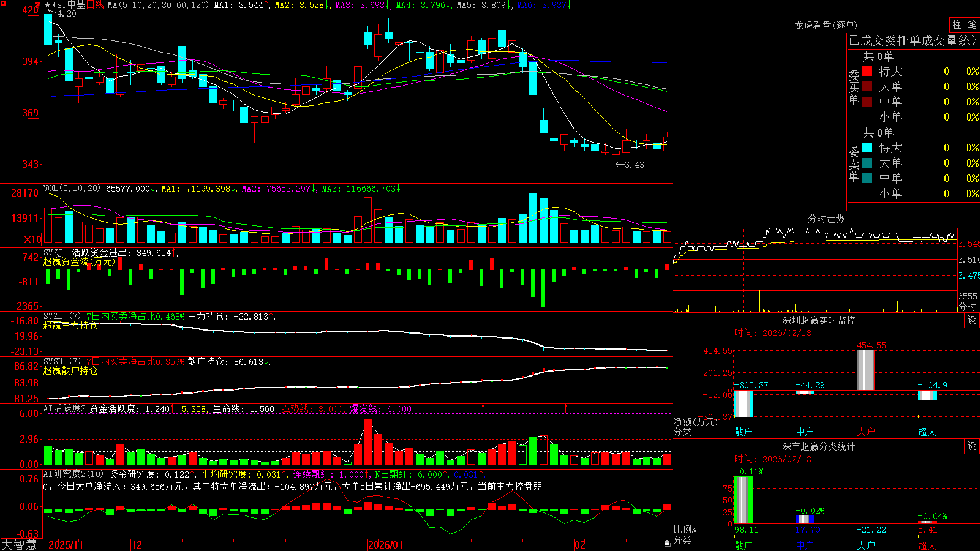Click the SVSH indicator name

click(53, 362)
